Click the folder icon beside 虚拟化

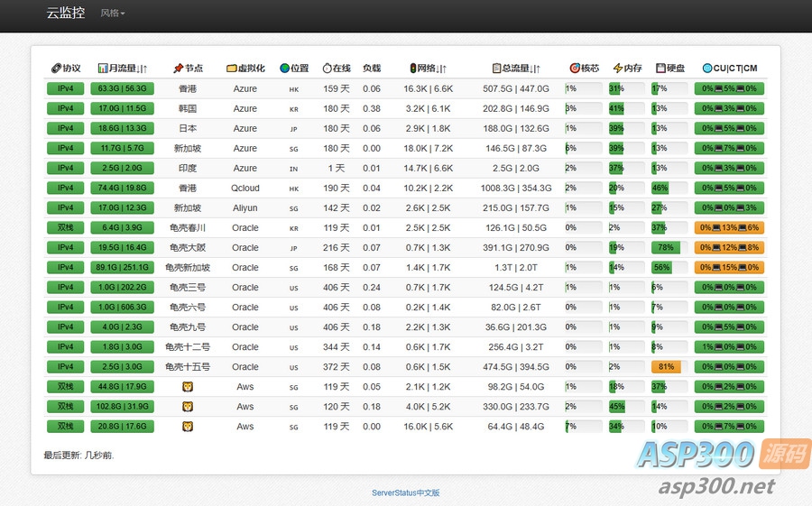point(231,69)
